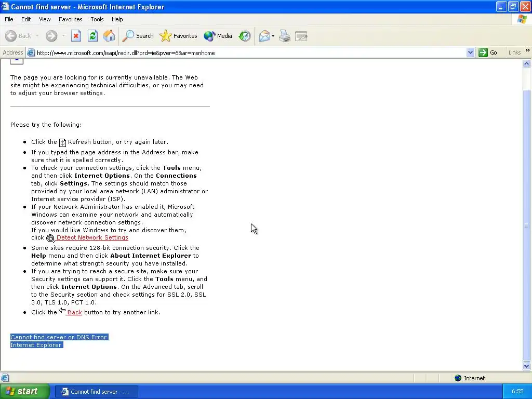
Task: Click the Internet zone status indicator
Action: click(470, 378)
